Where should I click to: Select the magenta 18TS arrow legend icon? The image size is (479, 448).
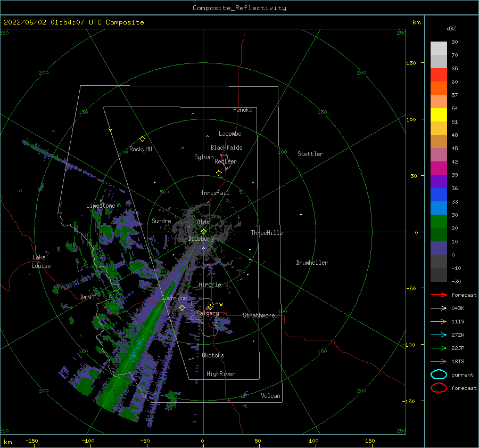point(439,362)
